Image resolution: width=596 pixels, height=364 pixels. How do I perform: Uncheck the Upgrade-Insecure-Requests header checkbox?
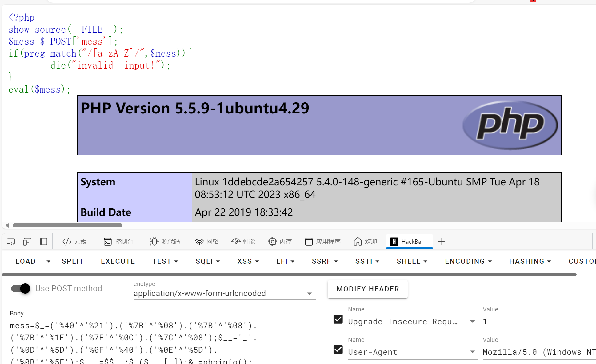pyautogui.click(x=338, y=319)
